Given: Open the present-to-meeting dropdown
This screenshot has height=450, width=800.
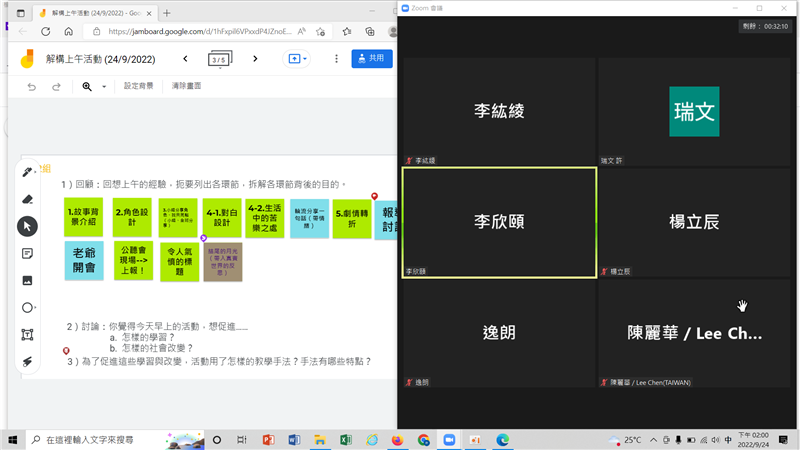Looking at the screenshot, I should pos(299,59).
